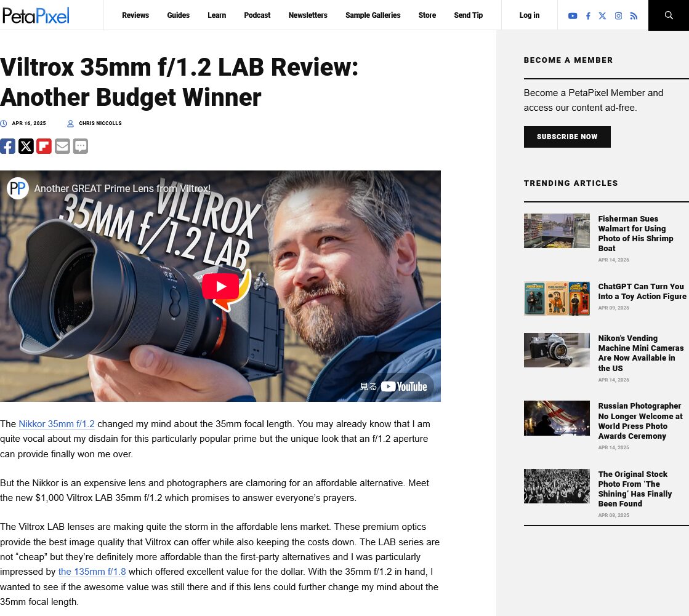
Task: Click the PP channel avatar on video
Action: [18, 188]
